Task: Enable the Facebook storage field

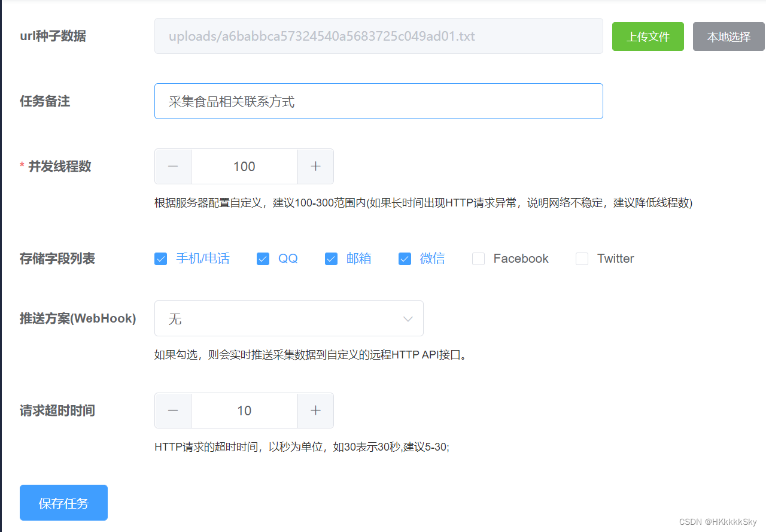Action: tap(478, 259)
